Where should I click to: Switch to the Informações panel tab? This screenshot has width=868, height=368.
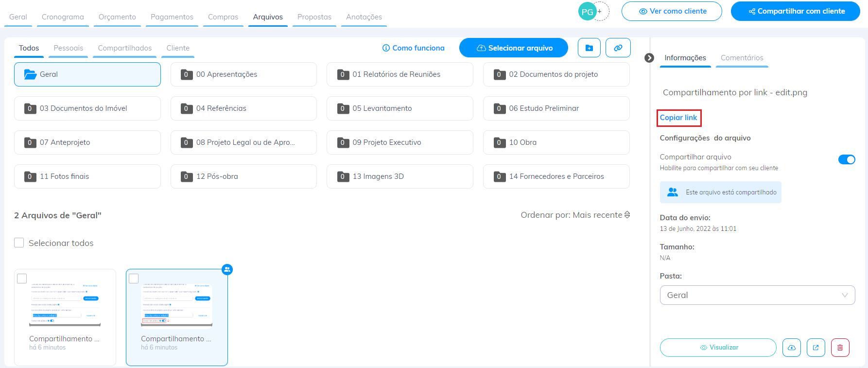pyautogui.click(x=685, y=58)
